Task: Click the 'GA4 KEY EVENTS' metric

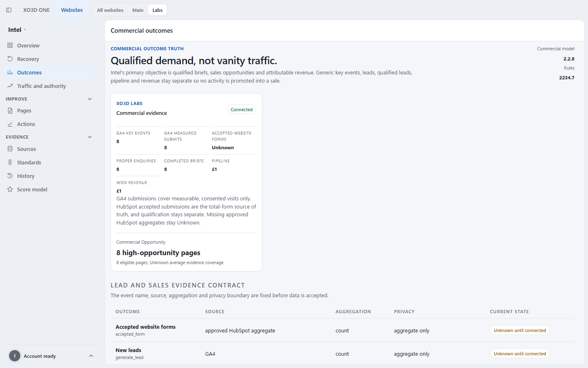Action: click(139, 137)
